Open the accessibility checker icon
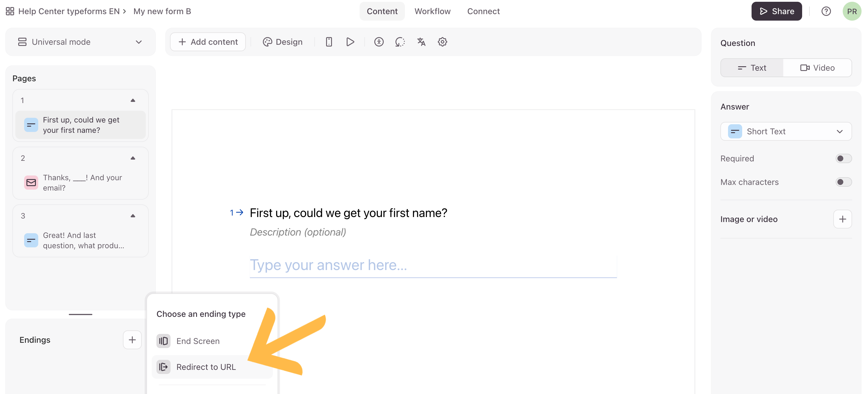The height and width of the screenshot is (394, 868). 379,42
